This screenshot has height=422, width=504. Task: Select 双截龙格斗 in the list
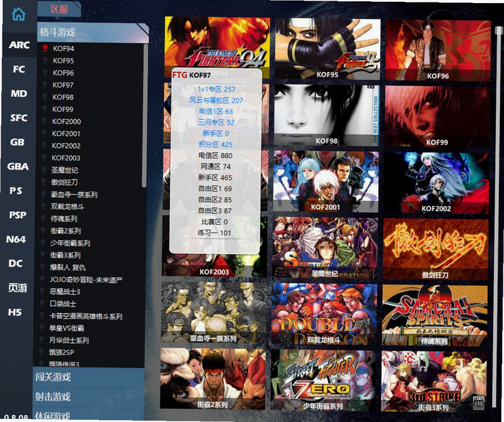point(67,207)
